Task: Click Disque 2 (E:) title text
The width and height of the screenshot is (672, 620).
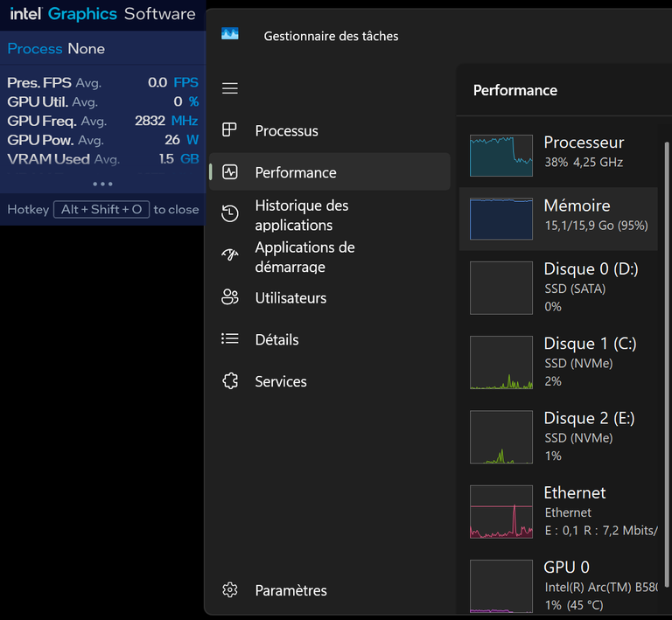Action: click(589, 418)
